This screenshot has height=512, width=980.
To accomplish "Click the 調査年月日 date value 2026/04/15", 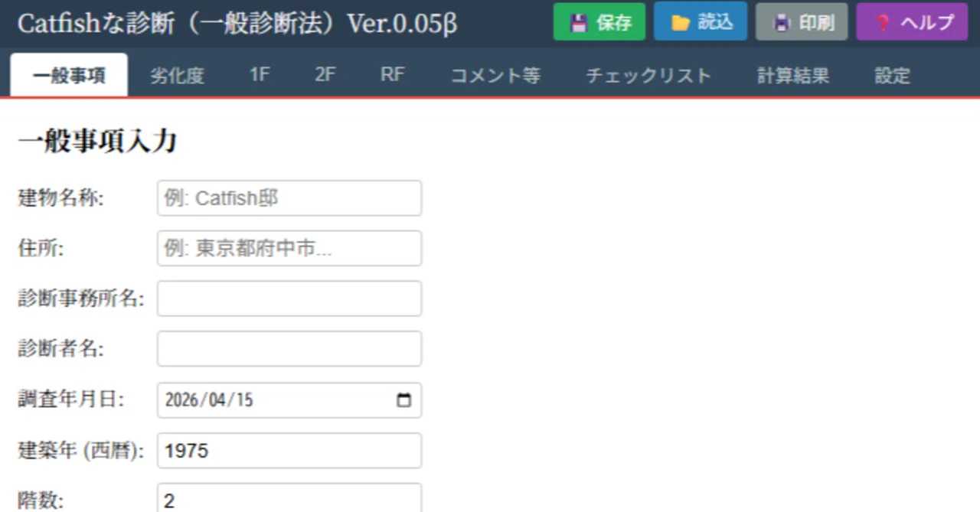I will tap(209, 400).
